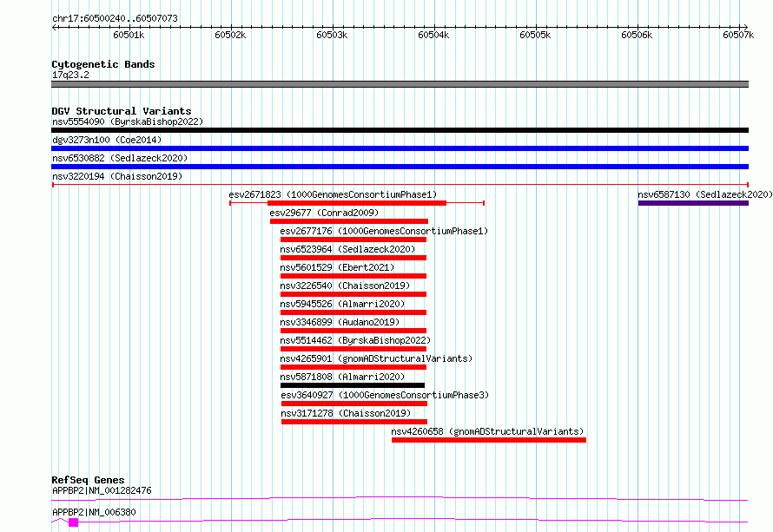
Task: Open nsv6530882 (Sedlazeck2020) variant label
Action: point(120,158)
